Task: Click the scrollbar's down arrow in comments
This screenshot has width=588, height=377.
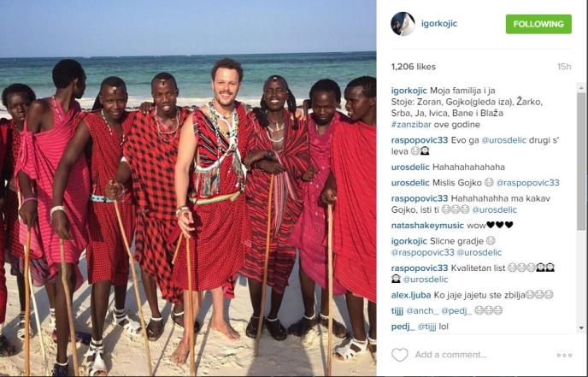Action: click(581, 328)
